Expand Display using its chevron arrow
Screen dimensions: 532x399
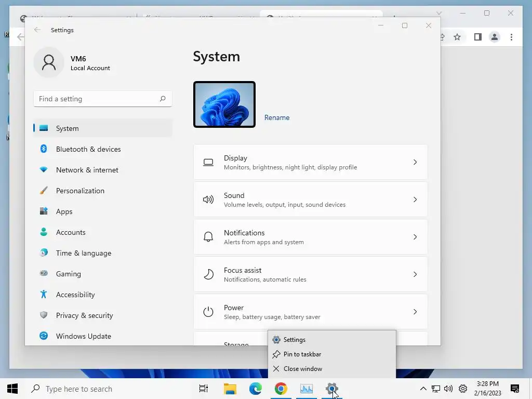click(415, 162)
